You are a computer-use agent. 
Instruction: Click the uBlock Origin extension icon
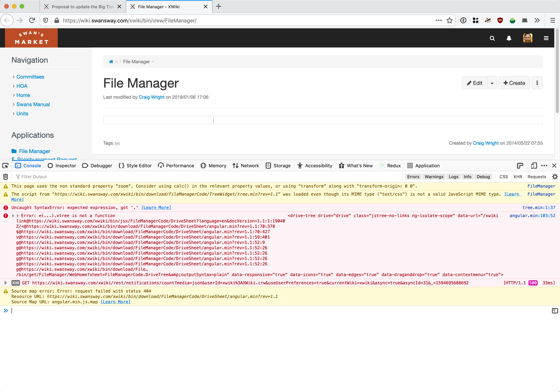tap(500, 21)
